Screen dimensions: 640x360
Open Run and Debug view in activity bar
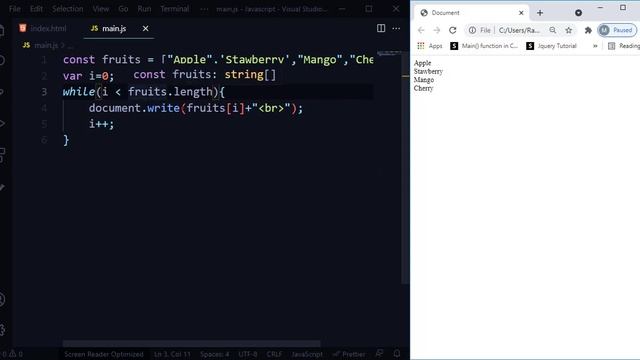click(x=2, y=123)
